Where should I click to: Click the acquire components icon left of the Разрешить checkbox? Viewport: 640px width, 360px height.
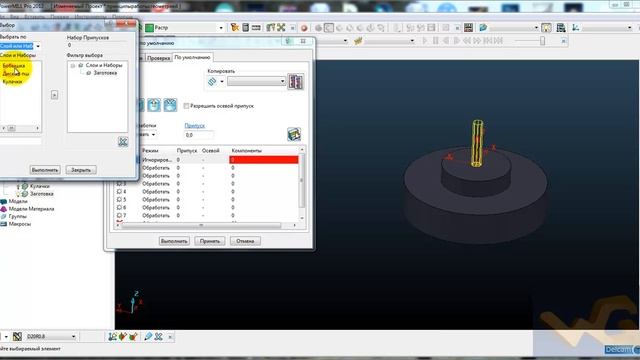tap(154, 105)
